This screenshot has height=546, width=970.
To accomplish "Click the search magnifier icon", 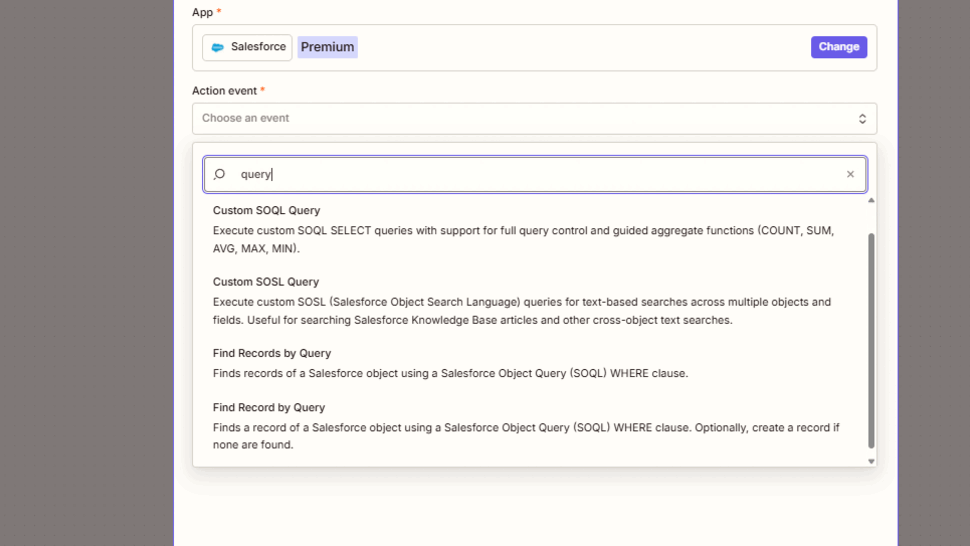I will [219, 174].
